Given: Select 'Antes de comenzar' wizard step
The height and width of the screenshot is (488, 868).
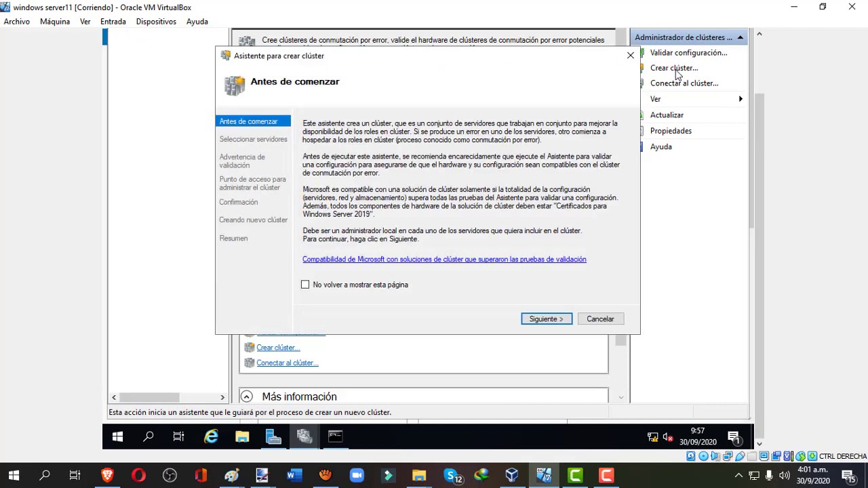Looking at the screenshot, I should point(253,121).
